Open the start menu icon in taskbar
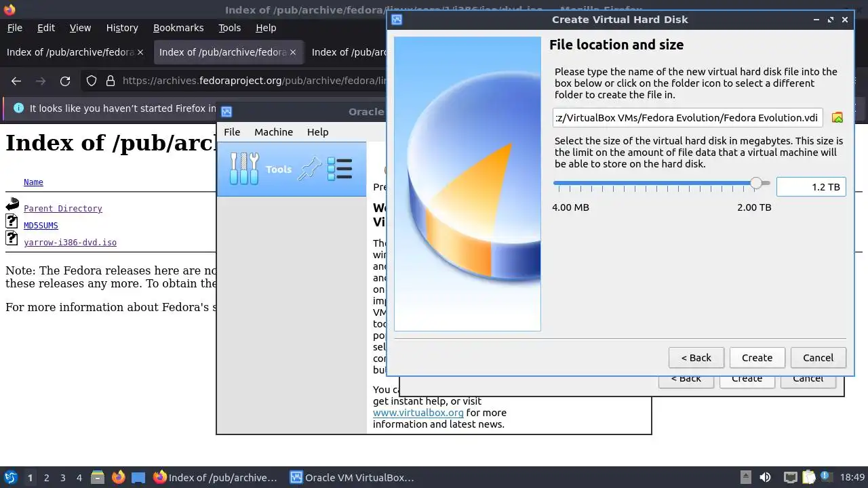The image size is (868, 488). pyautogui.click(x=10, y=477)
